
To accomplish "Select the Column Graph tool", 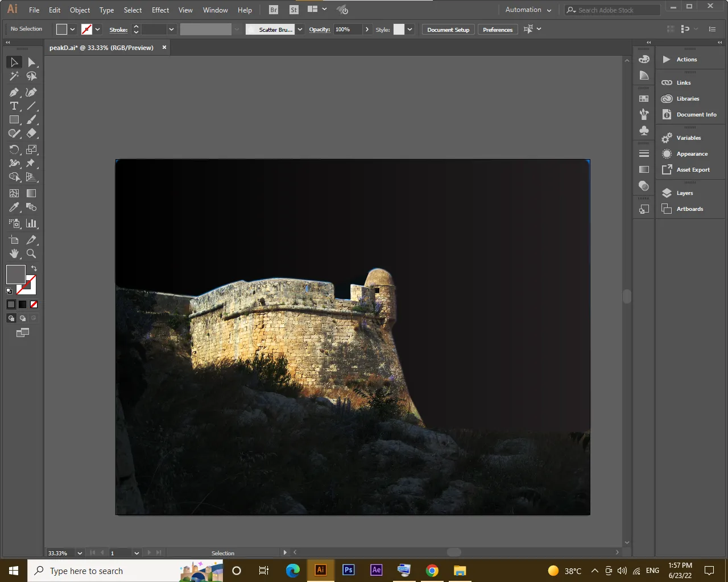I will click(x=32, y=223).
